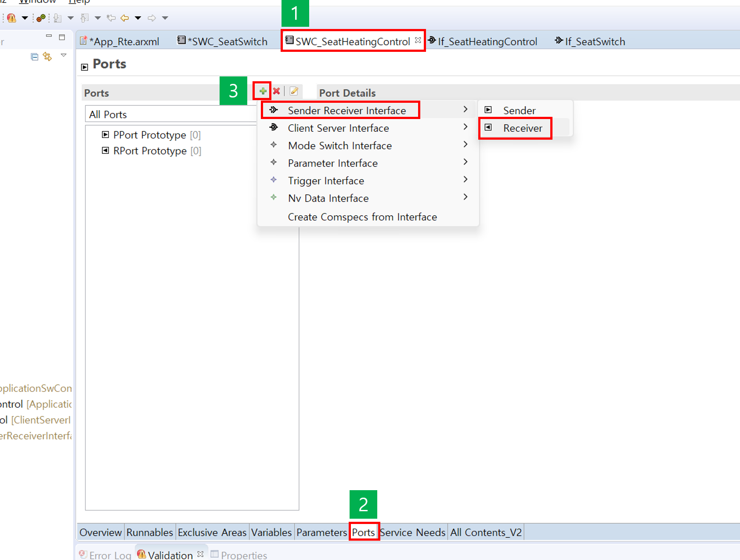
Task: Select Receiver from the submenu
Action: [x=522, y=128]
